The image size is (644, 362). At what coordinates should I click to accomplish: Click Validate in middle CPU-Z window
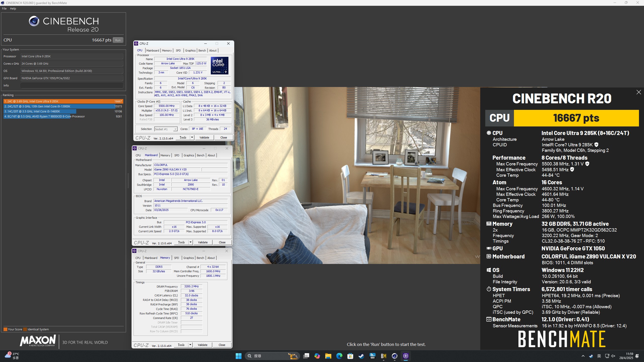[203, 242]
